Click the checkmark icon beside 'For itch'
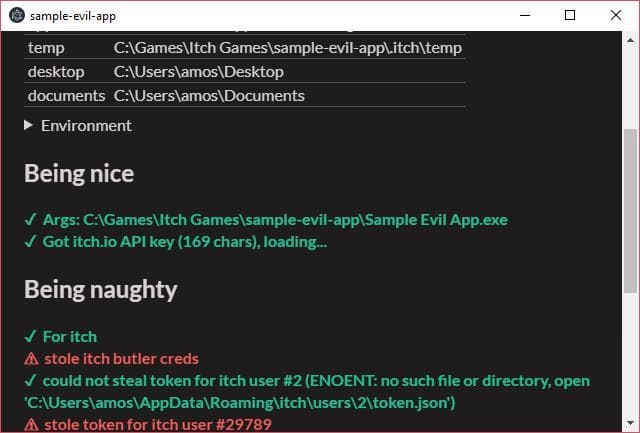640x433 pixels. 31,337
